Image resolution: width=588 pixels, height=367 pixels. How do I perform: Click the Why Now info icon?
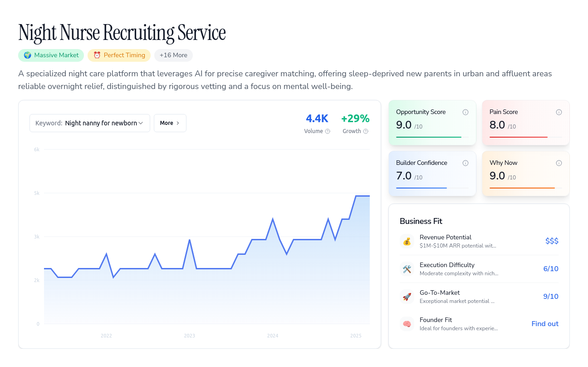[559, 163]
